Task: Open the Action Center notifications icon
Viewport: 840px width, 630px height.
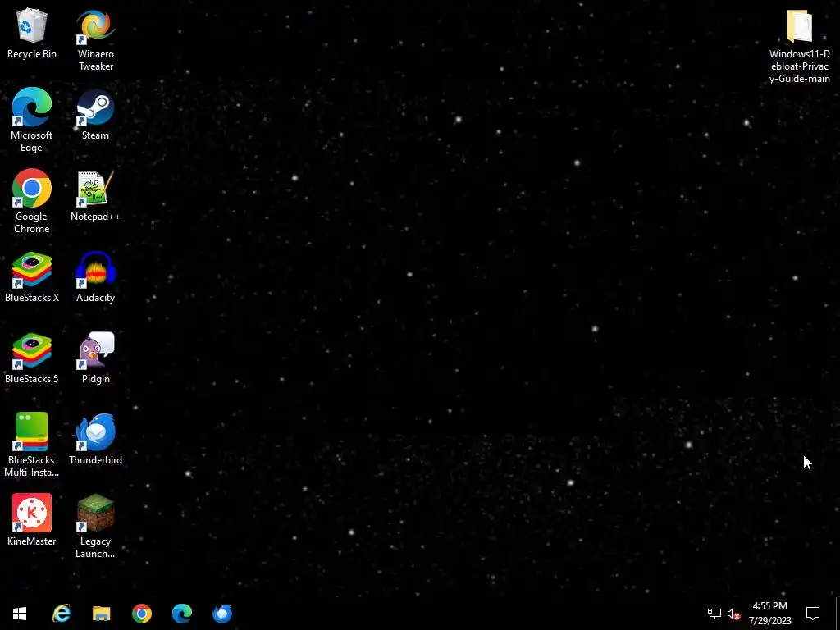Action: coord(813,614)
